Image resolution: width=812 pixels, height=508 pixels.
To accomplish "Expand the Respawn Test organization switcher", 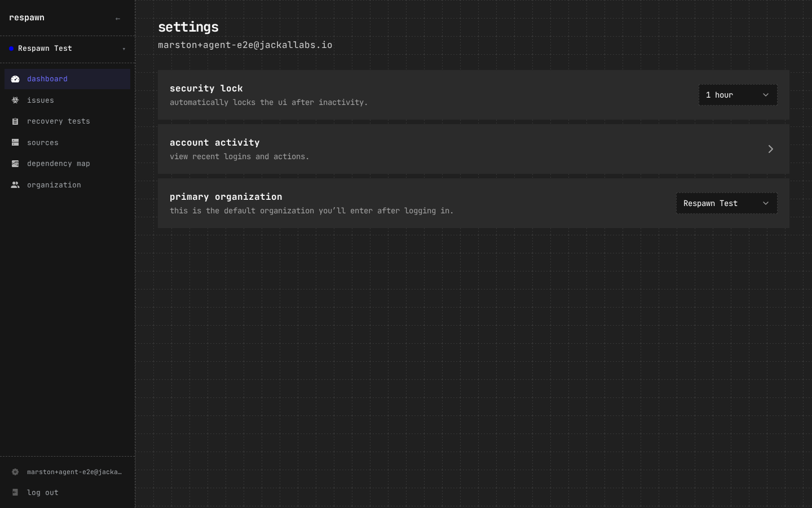I will pyautogui.click(x=67, y=49).
